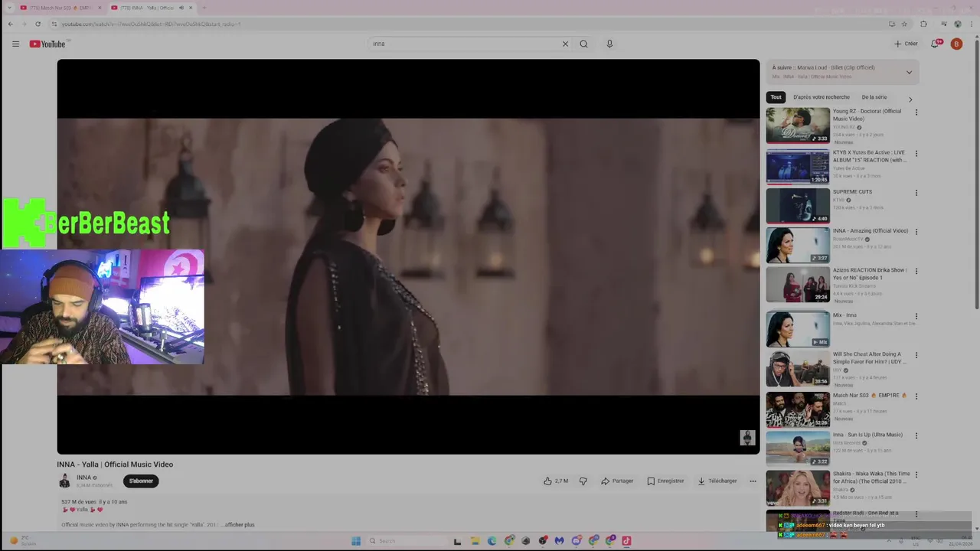This screenshot has height=551, width=980.
Task: Open the notifications bell
Action: 935,44
